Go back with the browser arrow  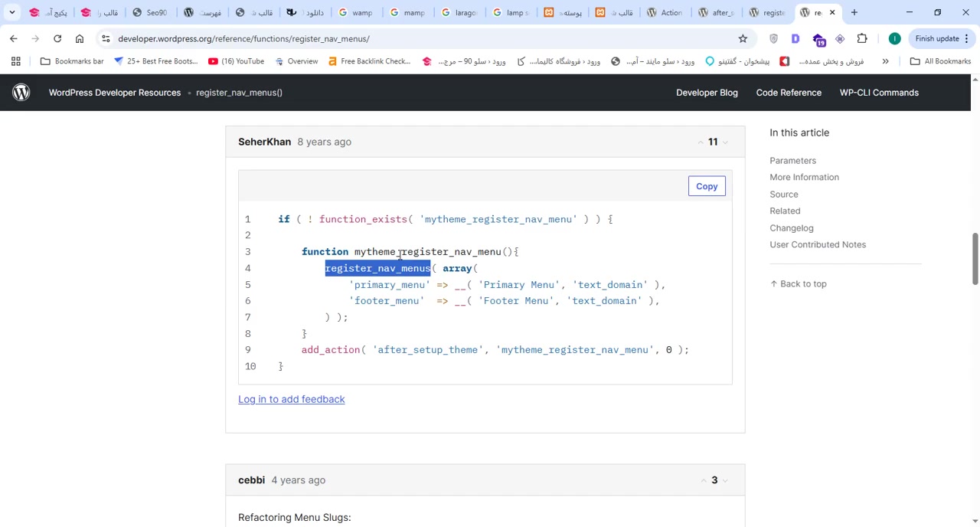coord(14,38)
